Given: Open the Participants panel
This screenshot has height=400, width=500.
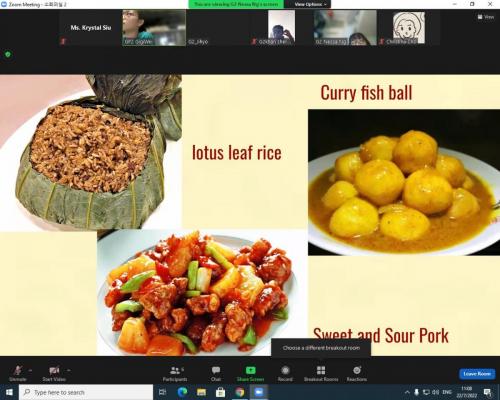Looking at the screenshot, I should click(175, 373).
